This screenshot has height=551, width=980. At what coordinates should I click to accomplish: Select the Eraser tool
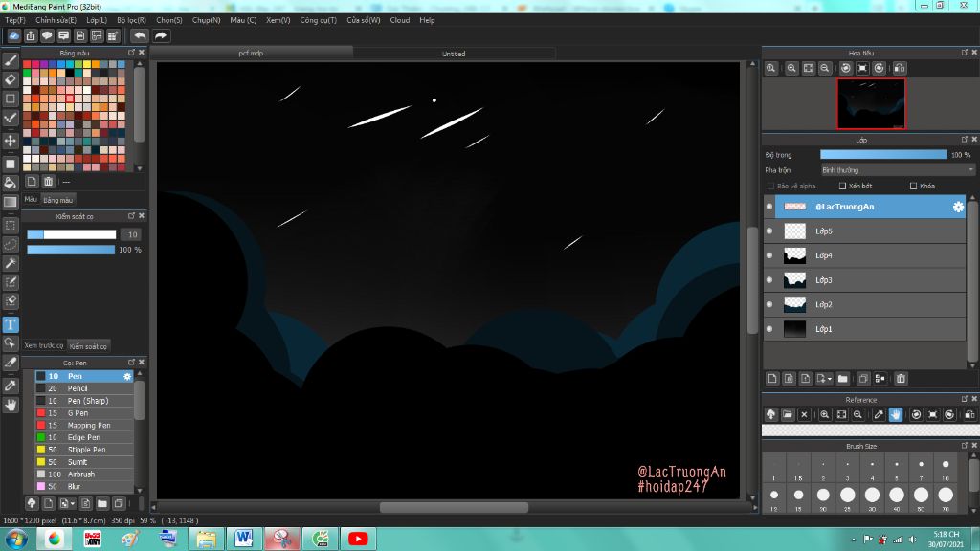tap(10, 80)
